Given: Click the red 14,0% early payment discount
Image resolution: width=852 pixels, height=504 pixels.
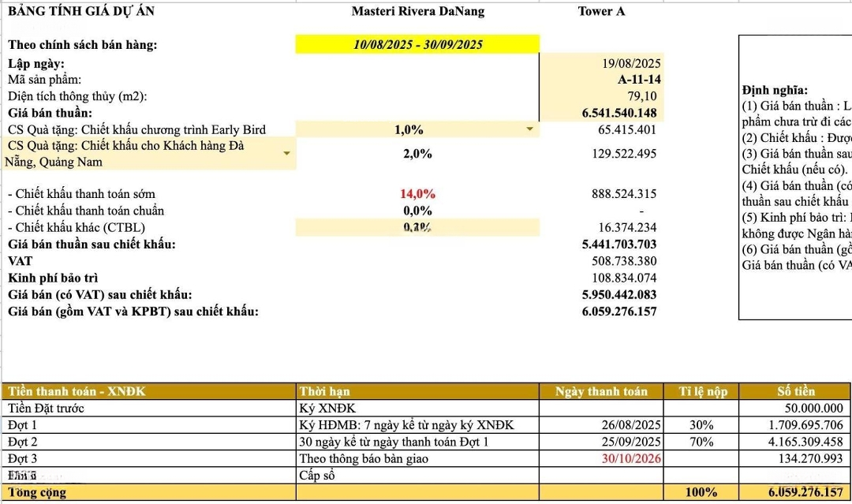Looking at the screenshot, I should pos(417,194).
